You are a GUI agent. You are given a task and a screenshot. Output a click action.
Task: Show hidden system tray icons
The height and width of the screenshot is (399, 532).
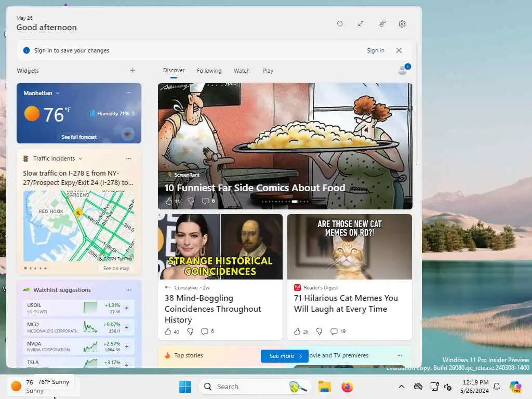pyautogui.click(x=402, y=387)
